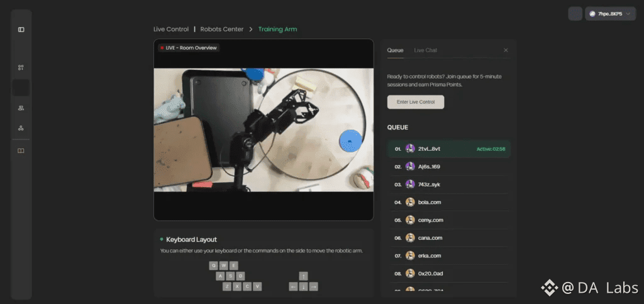Select queue user 743z..syk

pyautogui.click(x=449, y=185)
